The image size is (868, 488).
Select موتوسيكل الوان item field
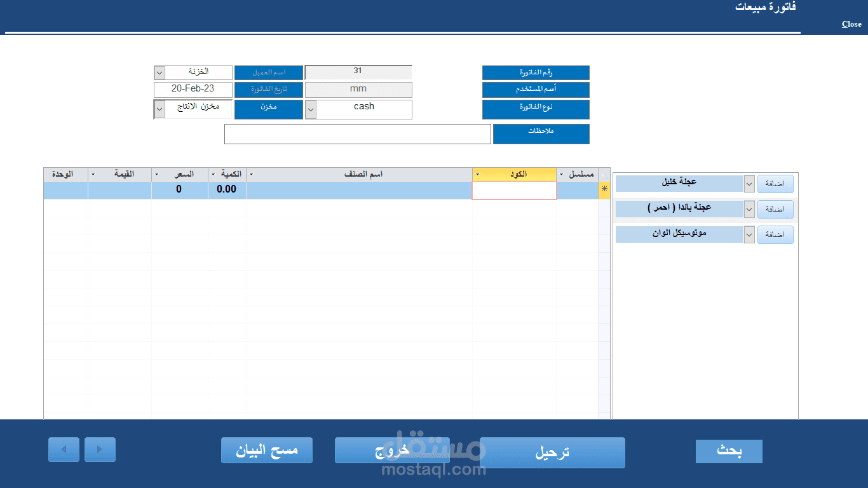[679, 234]
